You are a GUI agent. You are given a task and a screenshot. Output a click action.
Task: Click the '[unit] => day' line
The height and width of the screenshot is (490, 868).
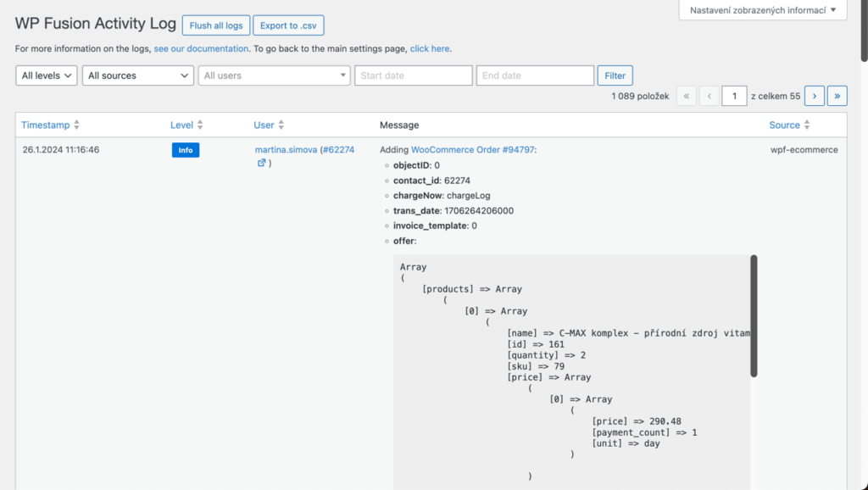click(626, 443)
